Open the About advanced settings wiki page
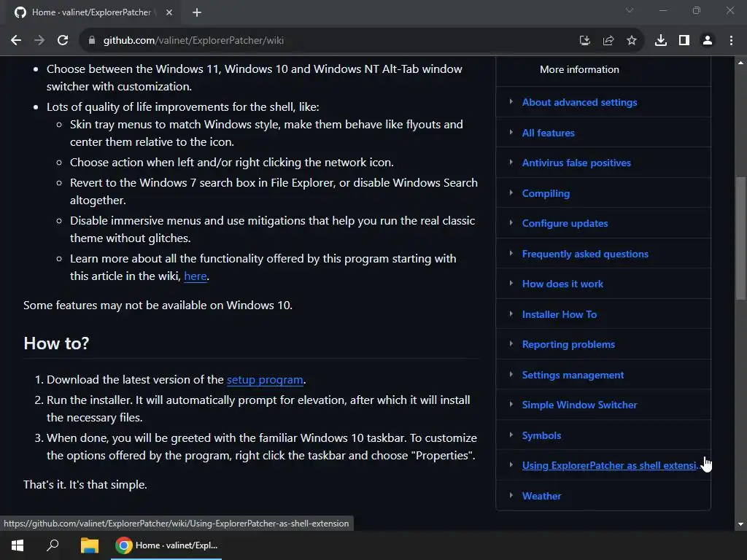This screenshot has height=560, width=747. pos(579,102)
